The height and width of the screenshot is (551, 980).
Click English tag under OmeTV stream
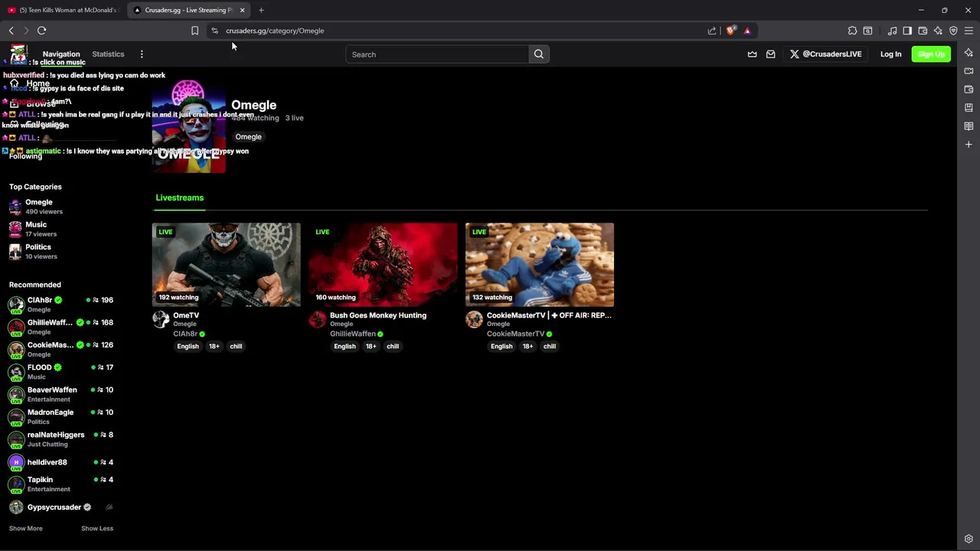[x=188, y=346]
